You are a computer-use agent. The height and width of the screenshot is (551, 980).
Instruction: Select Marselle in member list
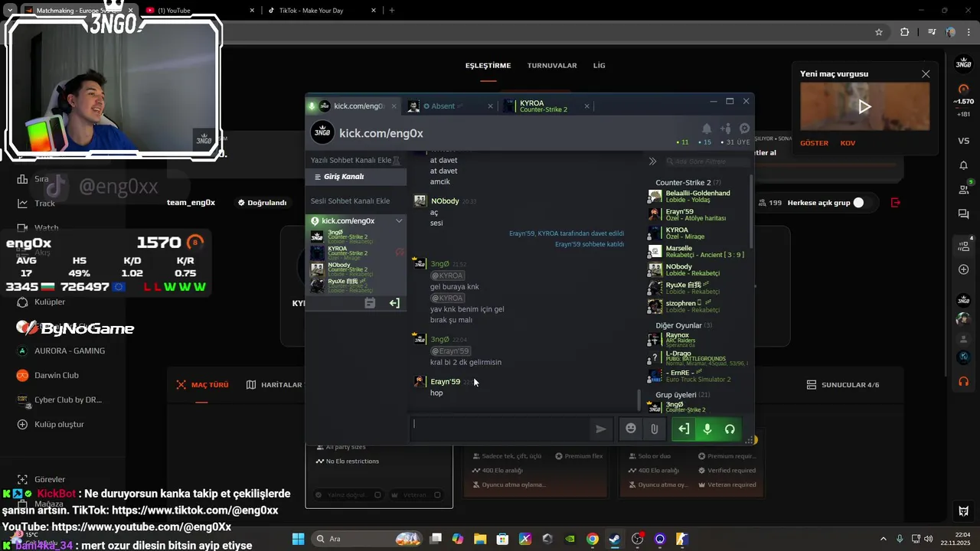pyautogui.click(x=697, y=251)
